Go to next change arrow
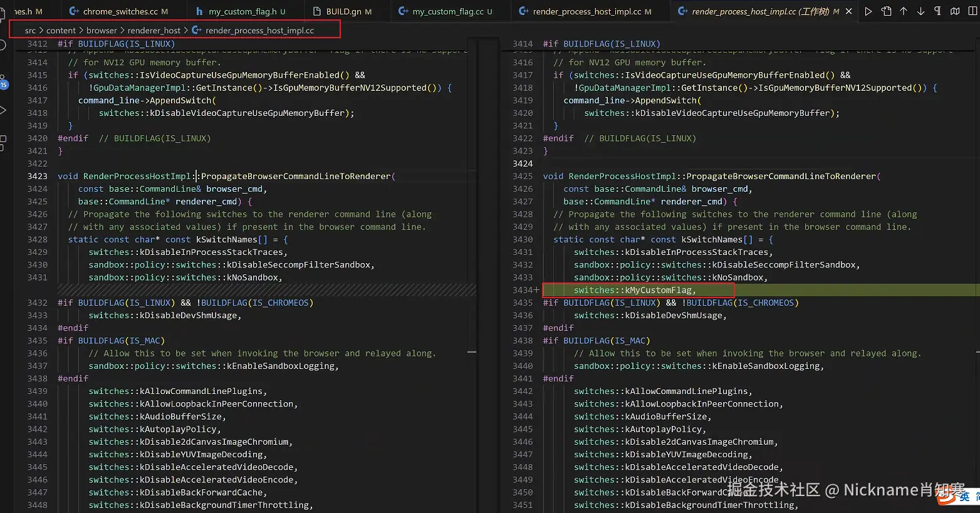This screenshot has width=980, height=513. click(x=920, y=11)
